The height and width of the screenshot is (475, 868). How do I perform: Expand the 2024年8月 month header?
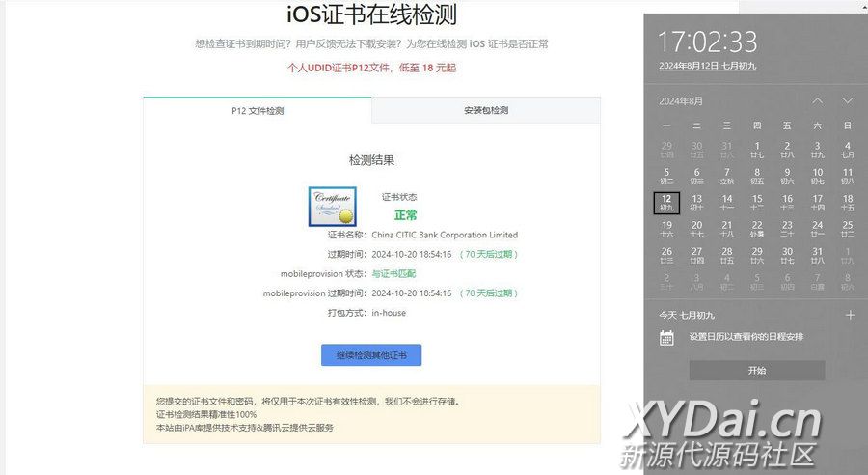pyautogui.click(x=681, y=100)
